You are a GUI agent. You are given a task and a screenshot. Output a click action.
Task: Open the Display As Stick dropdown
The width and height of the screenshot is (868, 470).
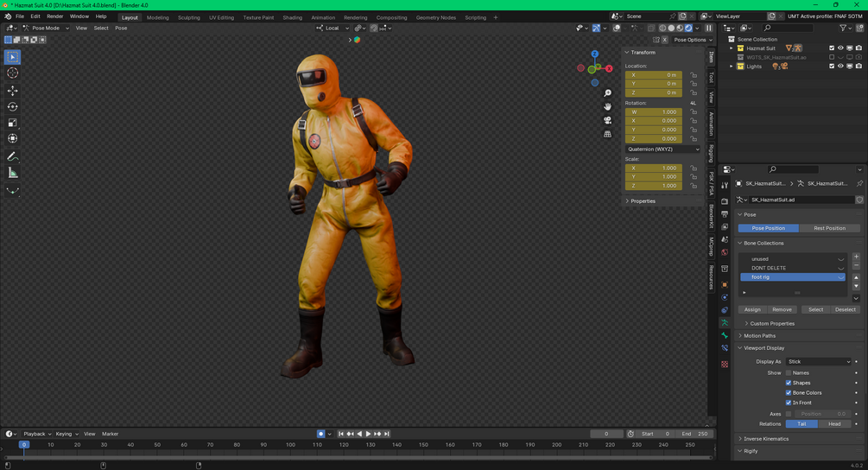pyautogui.click(x=819, y=362)
